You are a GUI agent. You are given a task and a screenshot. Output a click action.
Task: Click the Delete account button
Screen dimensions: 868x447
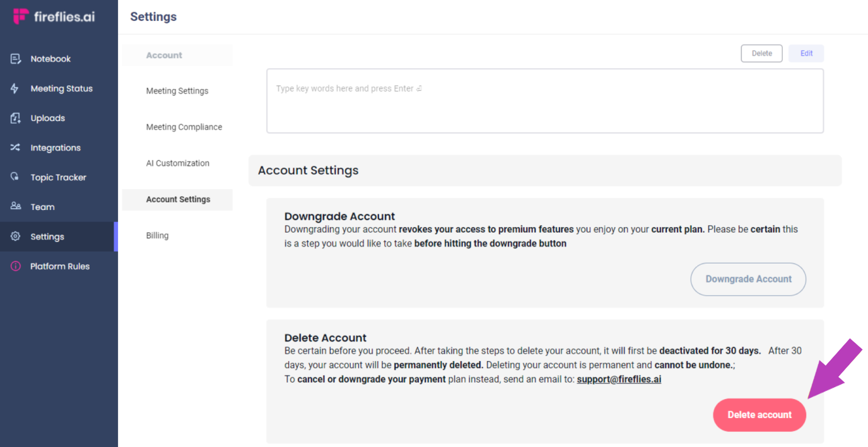click(759, 415)
